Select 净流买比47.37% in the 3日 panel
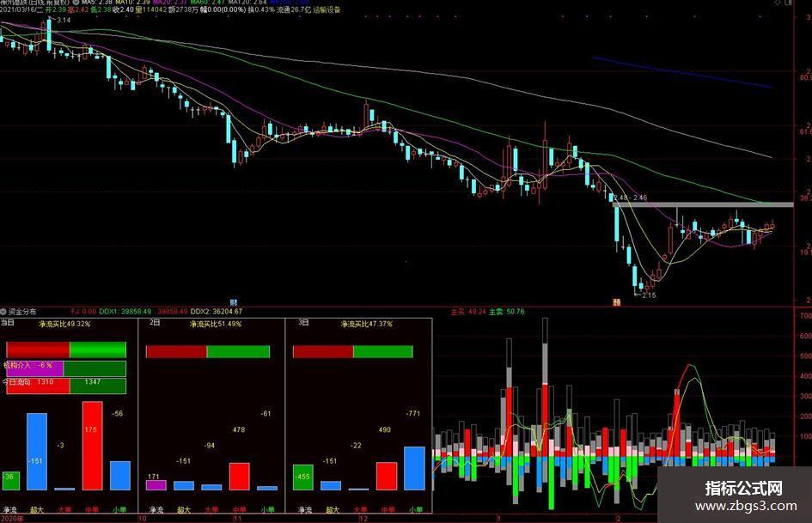Screen dimensions: 812x523 366,324
